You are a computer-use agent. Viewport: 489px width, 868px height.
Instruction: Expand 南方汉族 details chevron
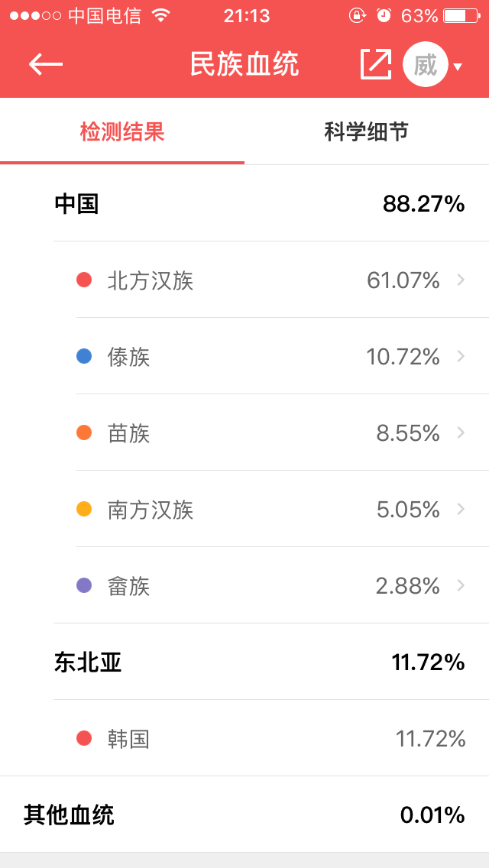coord(461,509)
